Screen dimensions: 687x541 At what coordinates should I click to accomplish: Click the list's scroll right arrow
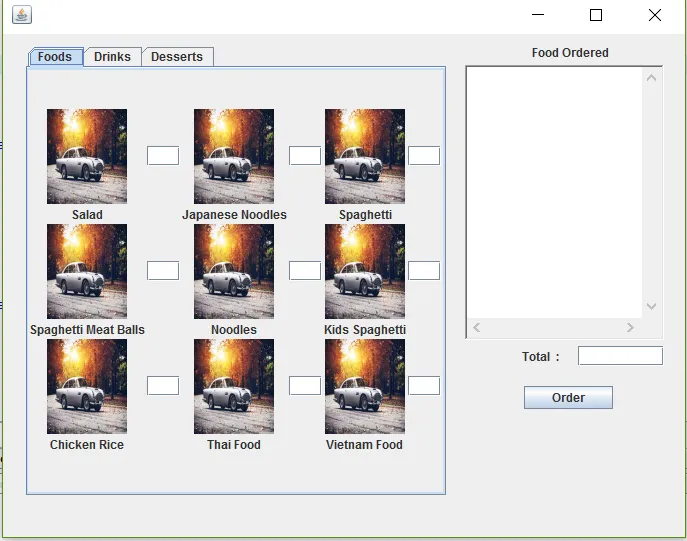point(630,327)
